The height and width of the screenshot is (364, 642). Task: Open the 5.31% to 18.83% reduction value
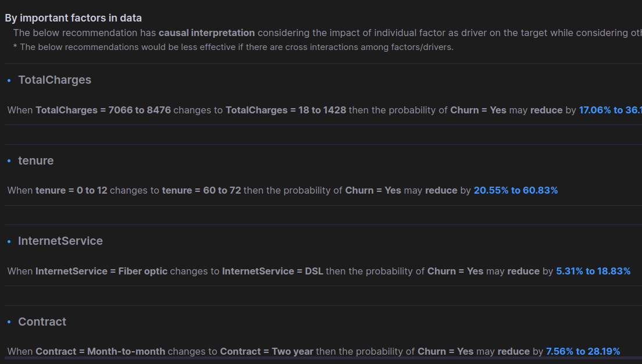(593, 271)
